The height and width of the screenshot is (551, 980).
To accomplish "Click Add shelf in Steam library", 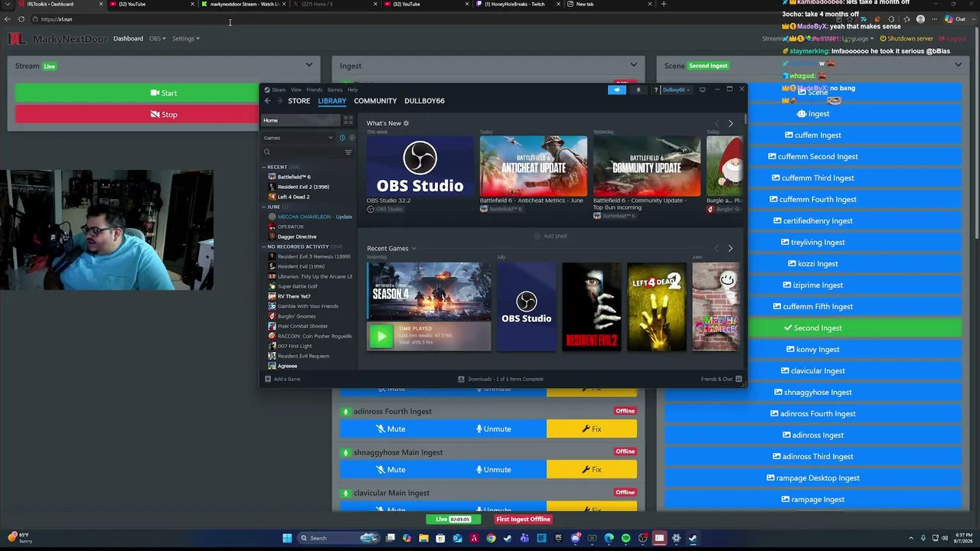I will click(x=550, y=236).
